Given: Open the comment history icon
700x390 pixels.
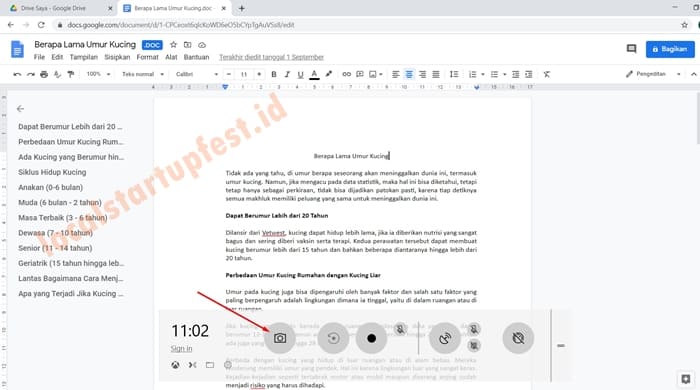Looking at the screenshot, I should click(631, 49).
